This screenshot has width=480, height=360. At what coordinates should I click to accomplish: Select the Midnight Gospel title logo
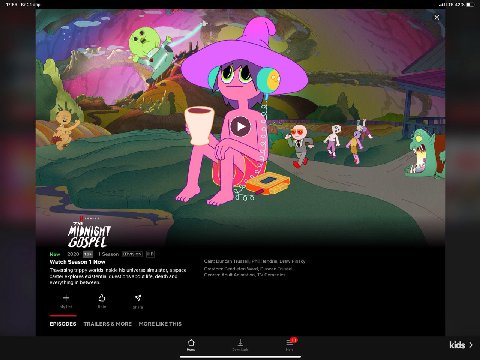click(89, 233)
